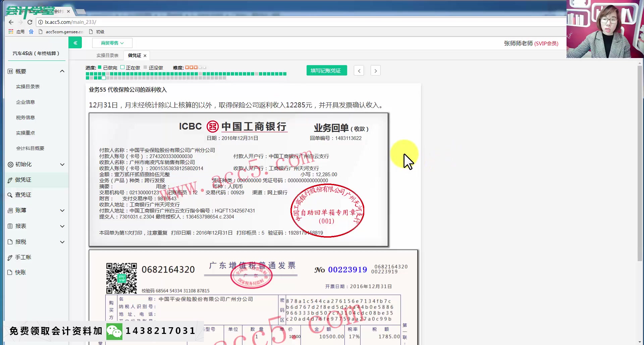
Task: Rate difficulty by clicking the fourth star
Action: [200, 67]
